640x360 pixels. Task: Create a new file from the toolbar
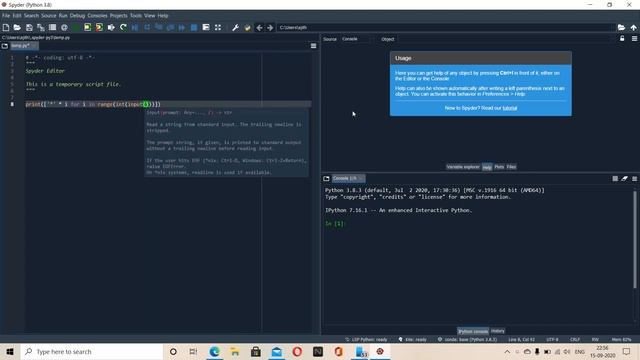6,27
